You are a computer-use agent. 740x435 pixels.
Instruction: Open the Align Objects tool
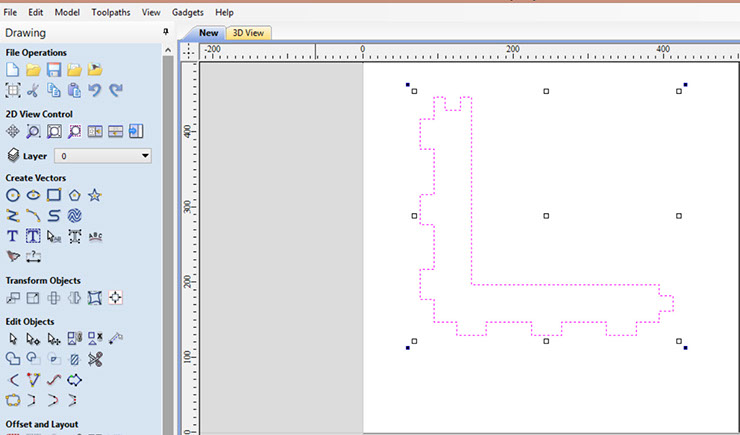tap(116, 298)
